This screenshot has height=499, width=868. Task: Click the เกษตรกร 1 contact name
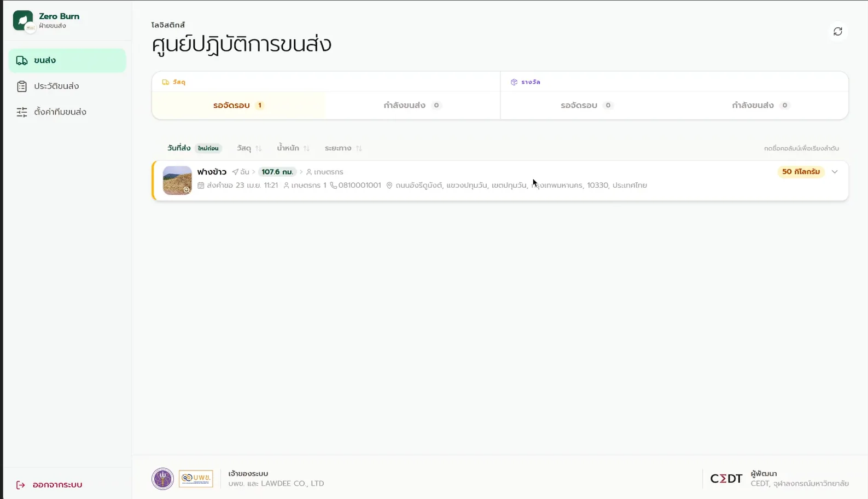[x=308, y=185]
